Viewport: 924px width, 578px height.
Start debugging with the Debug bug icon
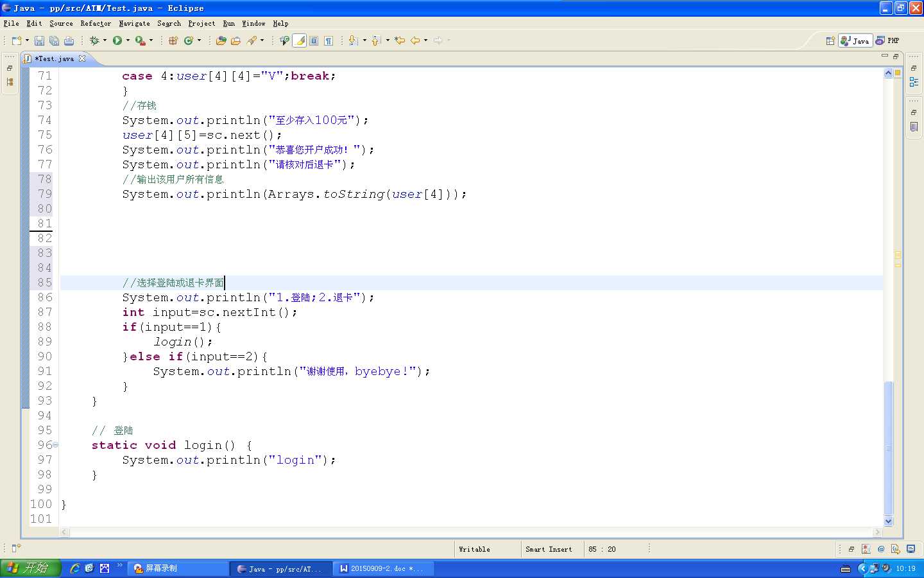pyautogui.click(x=94, y=40)
